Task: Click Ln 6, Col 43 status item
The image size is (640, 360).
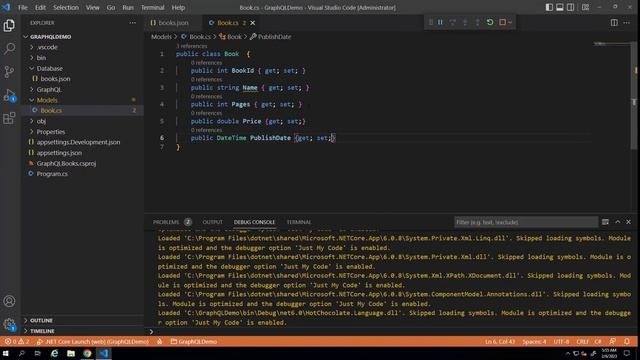Action: (x=500, y=342)
